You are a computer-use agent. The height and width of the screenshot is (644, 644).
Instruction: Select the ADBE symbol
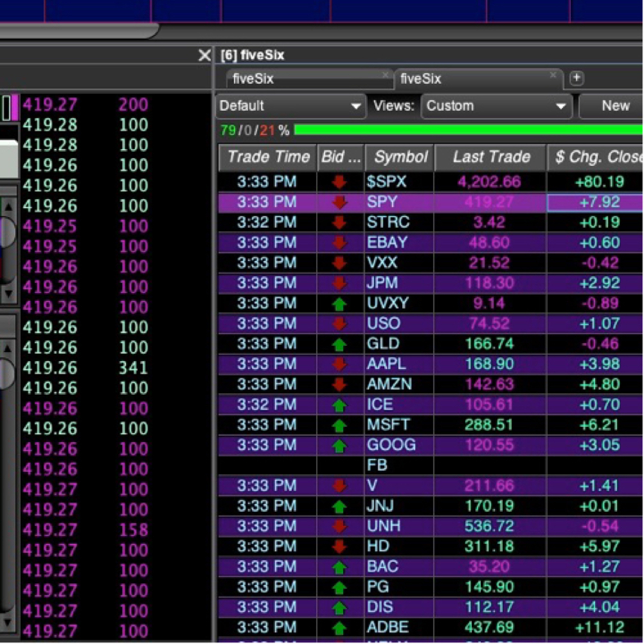387,627
